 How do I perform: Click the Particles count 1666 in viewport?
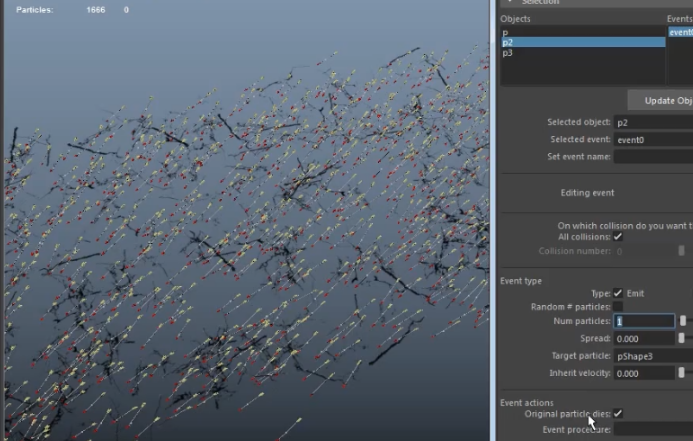point(96,10)
